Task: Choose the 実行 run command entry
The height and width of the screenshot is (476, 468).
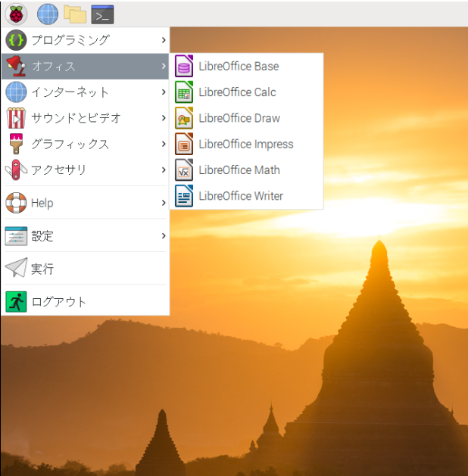Action: (86, 269)
